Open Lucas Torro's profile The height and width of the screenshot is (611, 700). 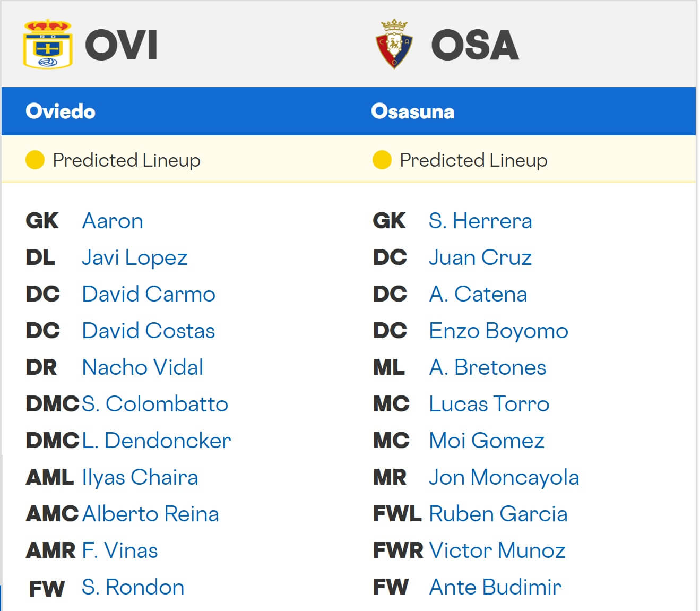[x=488, y=404]
